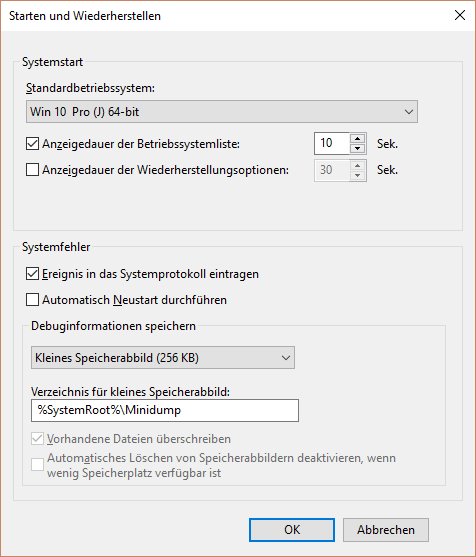Focus the Betriebssystemliste seconds field showing 10
Viewport: 476px width, 557px height.
click(332, 144)
